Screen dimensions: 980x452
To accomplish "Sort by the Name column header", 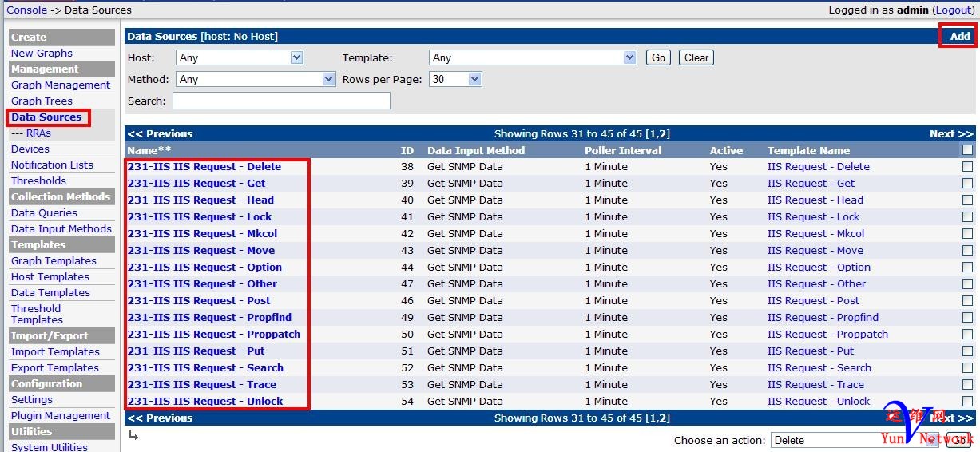I will (x=149, y=150).
